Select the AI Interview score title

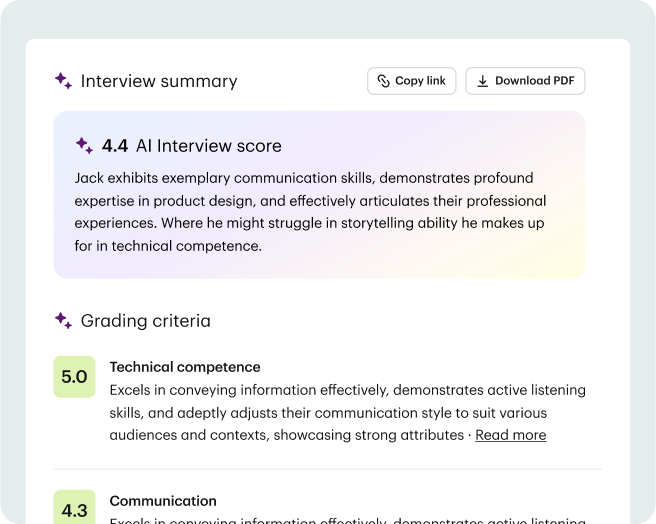click(209, 146)
